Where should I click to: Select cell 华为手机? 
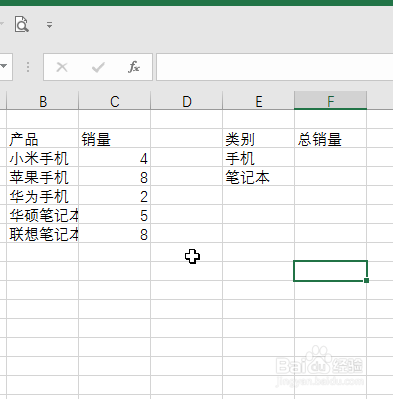point(43,196)
